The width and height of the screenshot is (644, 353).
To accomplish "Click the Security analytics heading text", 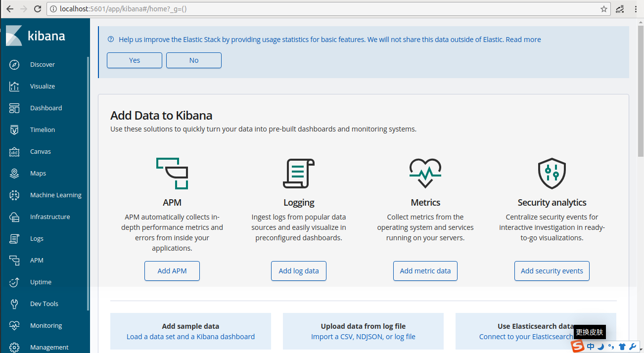I will tap(552, 203).
